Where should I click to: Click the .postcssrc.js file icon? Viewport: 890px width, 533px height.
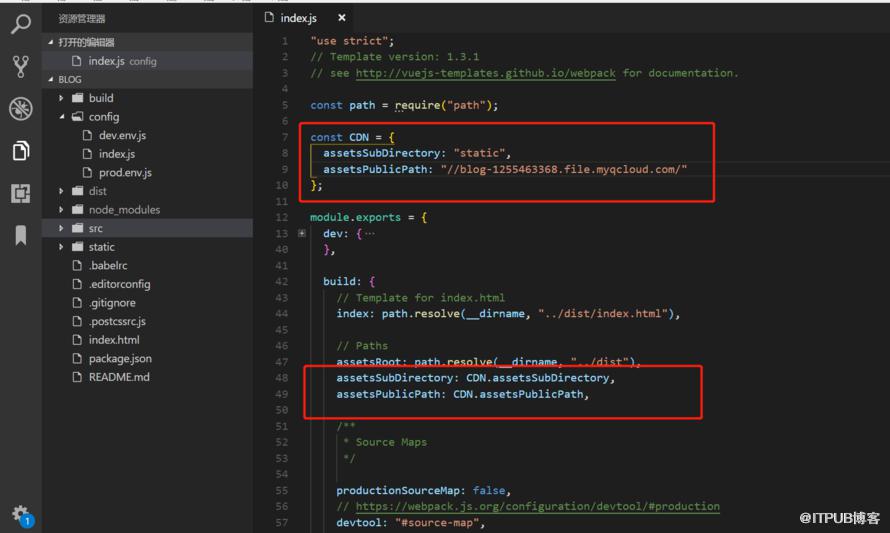[77, 321]
